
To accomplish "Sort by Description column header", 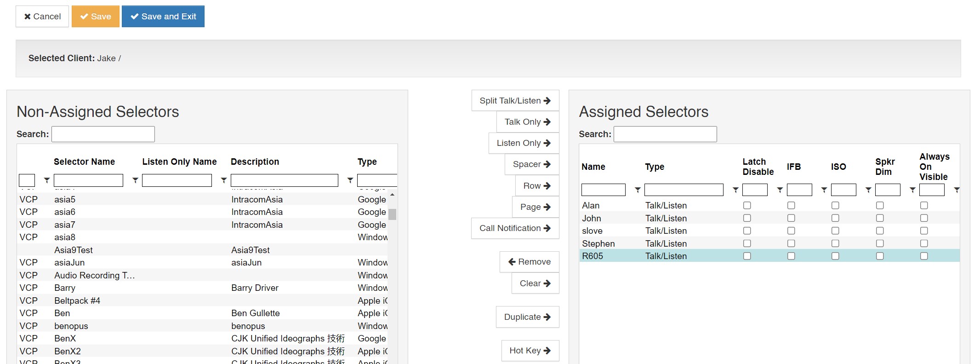I will point(255,162).
